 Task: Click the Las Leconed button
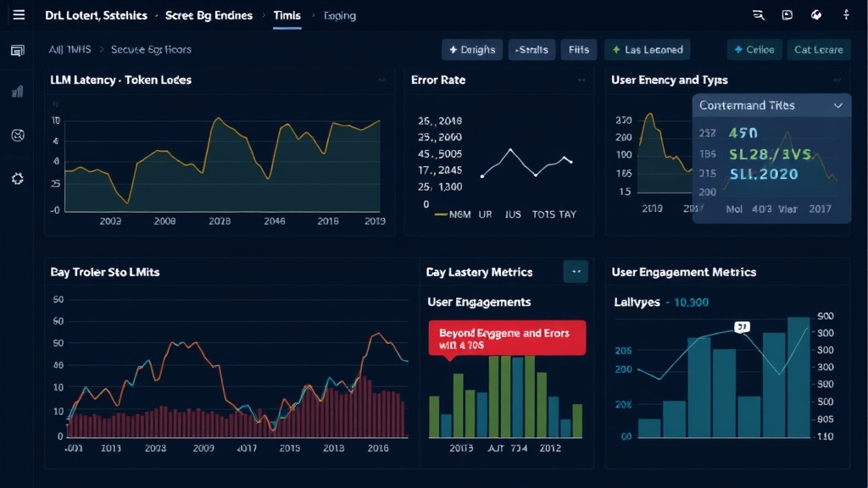pos(647,50)
